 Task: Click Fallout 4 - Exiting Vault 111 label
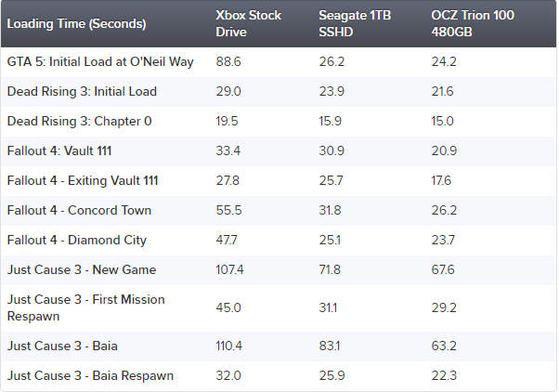tap(83, 180)
